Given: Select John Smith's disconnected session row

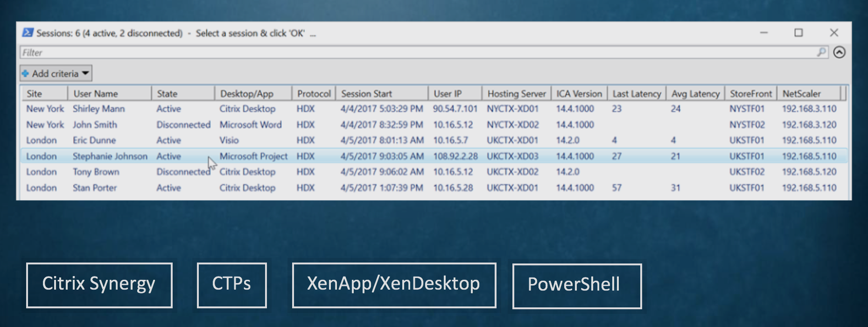Looking at the screenshot, I should click(95, 125).
